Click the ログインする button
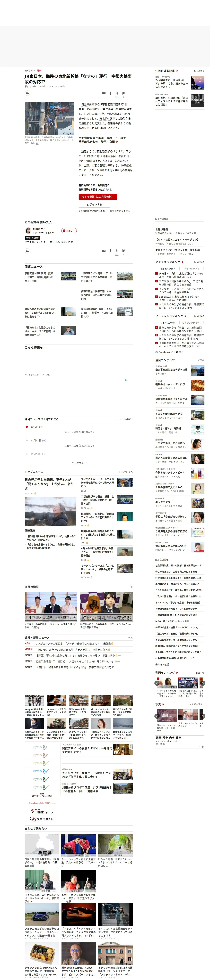Image resolution: width=210 pixels, height=980 pixels. click(x=95, y=205)
